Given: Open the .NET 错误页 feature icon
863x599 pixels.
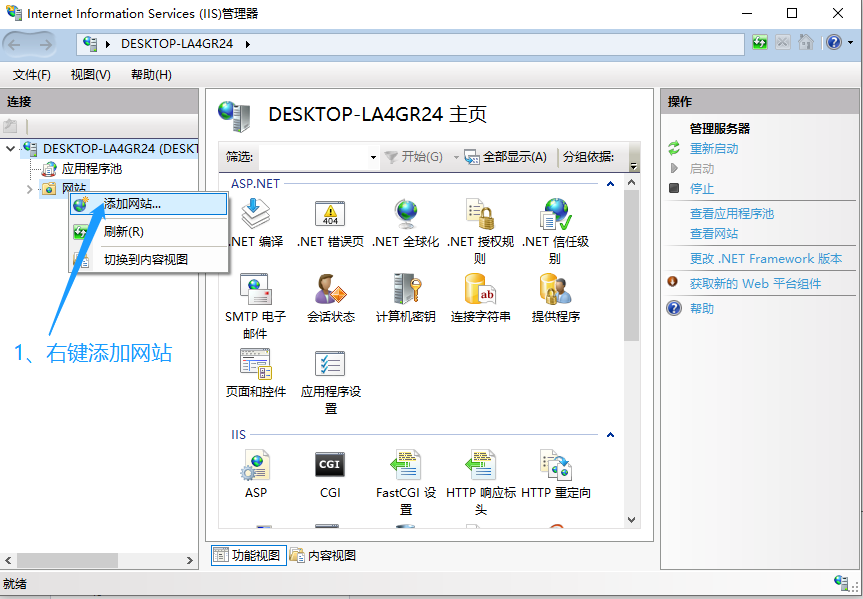Looking at the screenshot, I should point(330,215).
